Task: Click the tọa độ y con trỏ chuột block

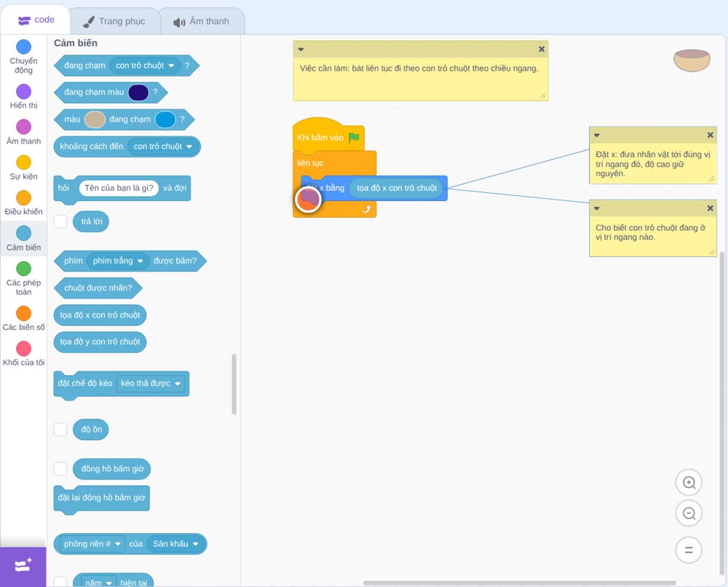Action: 100,342
